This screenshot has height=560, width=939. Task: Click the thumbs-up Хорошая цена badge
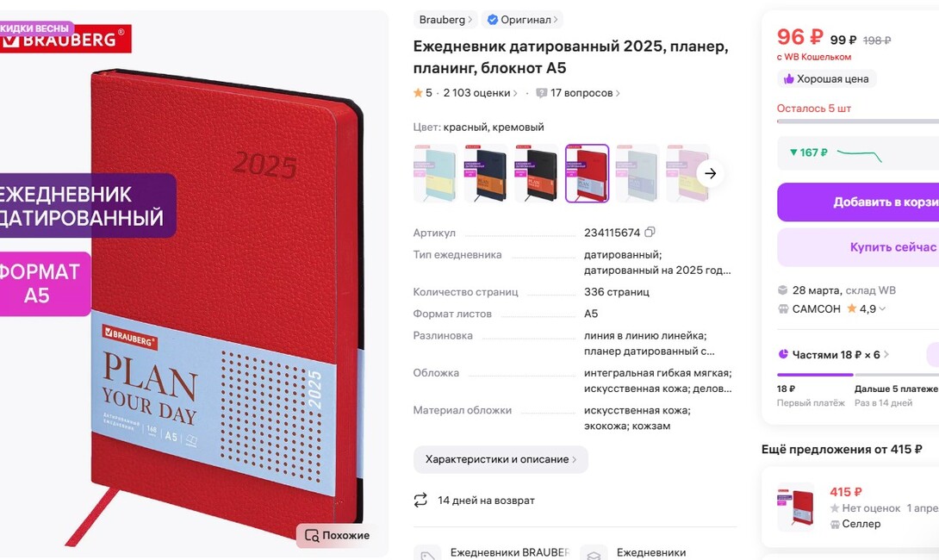pos(827,78)
